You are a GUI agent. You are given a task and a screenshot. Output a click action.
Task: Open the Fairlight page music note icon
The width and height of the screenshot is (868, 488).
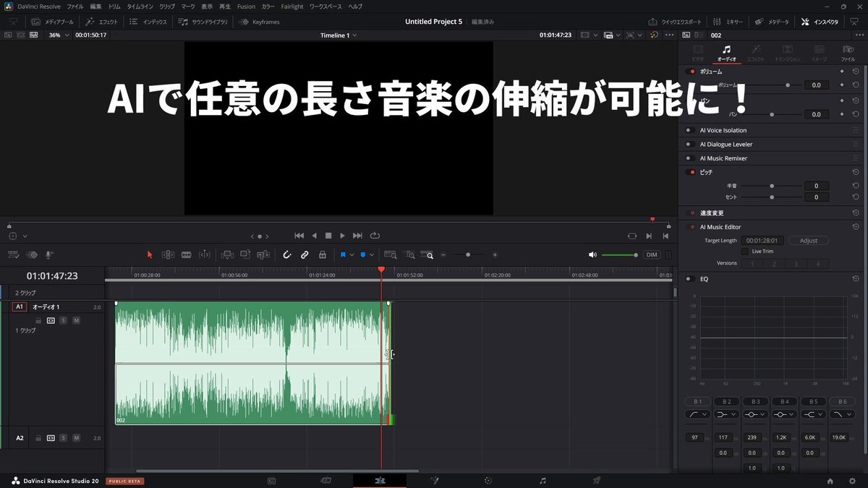542,480
